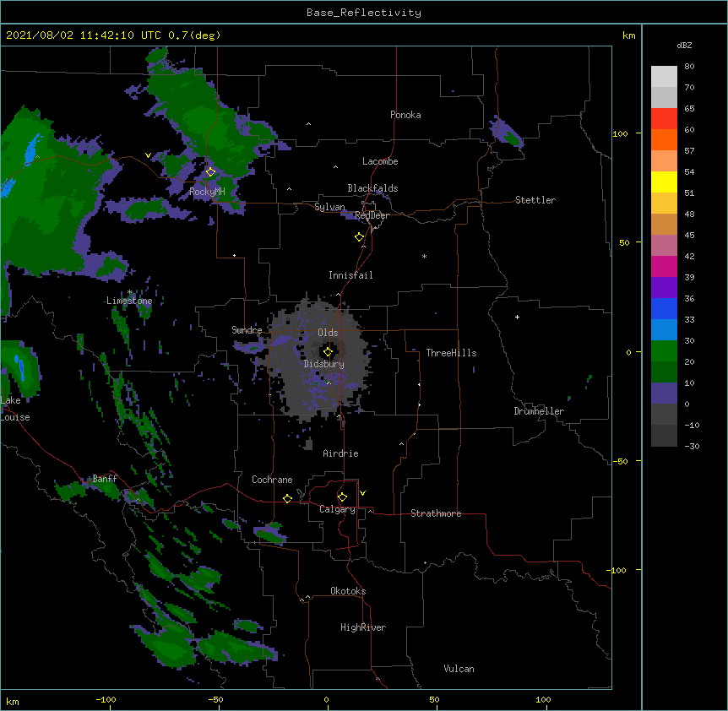
Task: Click the dBZ legend heading
Action: tap(684, 45)
